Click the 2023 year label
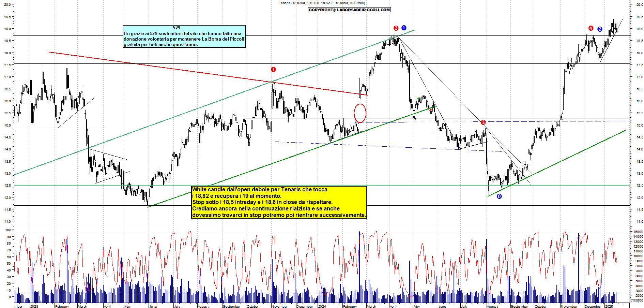Screen dimensions: 644x308 tap(34, 306)
